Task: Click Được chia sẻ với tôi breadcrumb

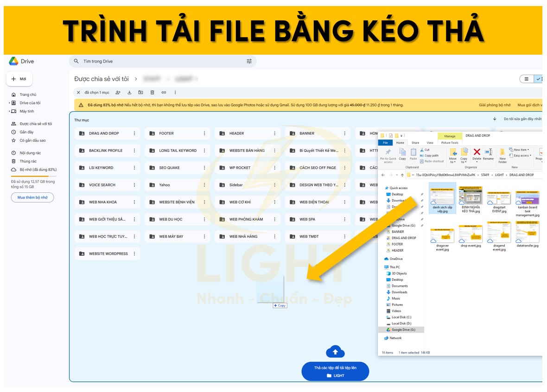Action: tap(102, 79)
